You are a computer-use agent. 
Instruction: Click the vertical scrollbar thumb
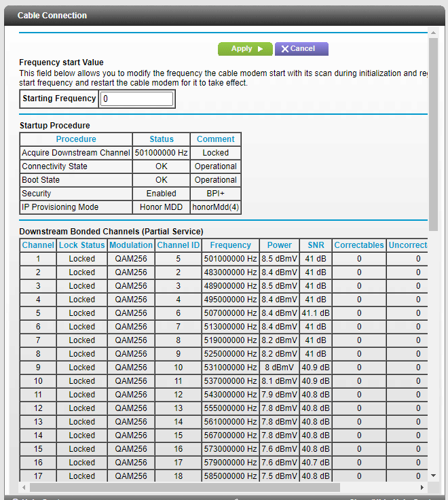click(x=433, y=136)
